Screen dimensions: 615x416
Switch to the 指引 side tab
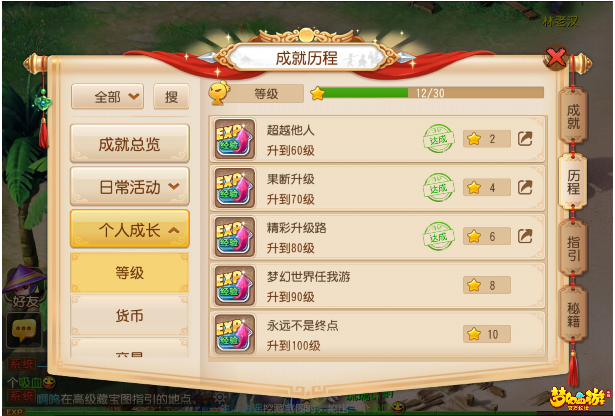(x=573, y=248)
